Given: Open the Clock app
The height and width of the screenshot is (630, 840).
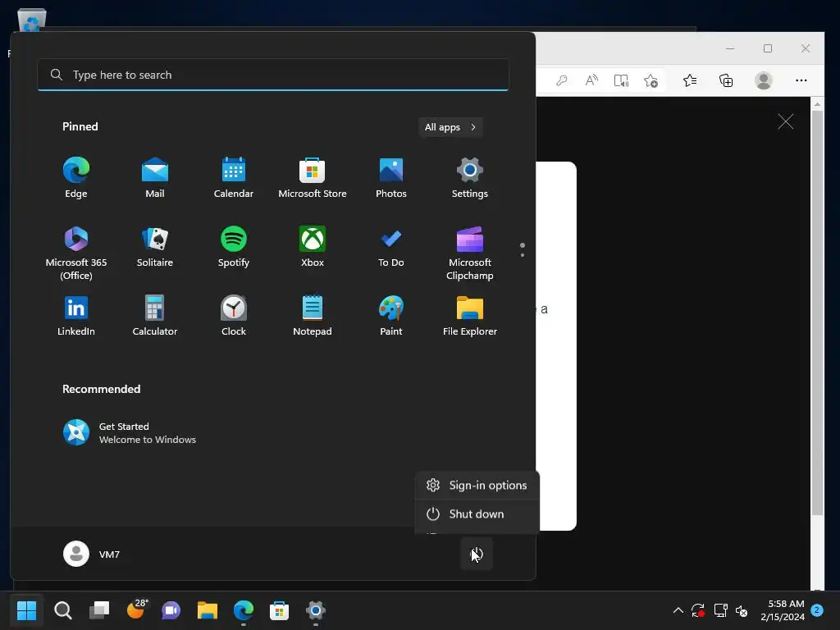Looking at the screenshot, I should click(x=234, y=316).
